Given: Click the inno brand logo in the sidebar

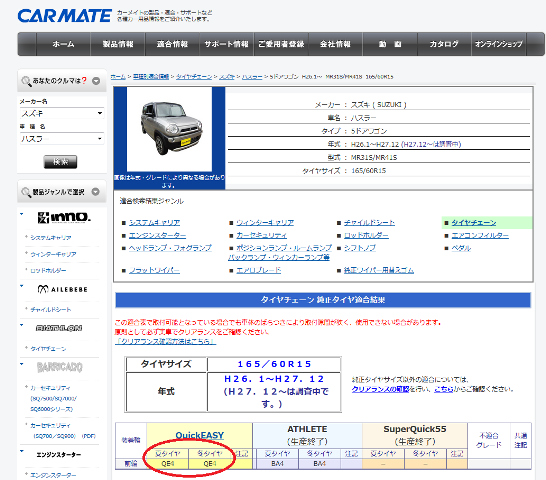Looking at the screenshot, I should click(x=64, y=217).
